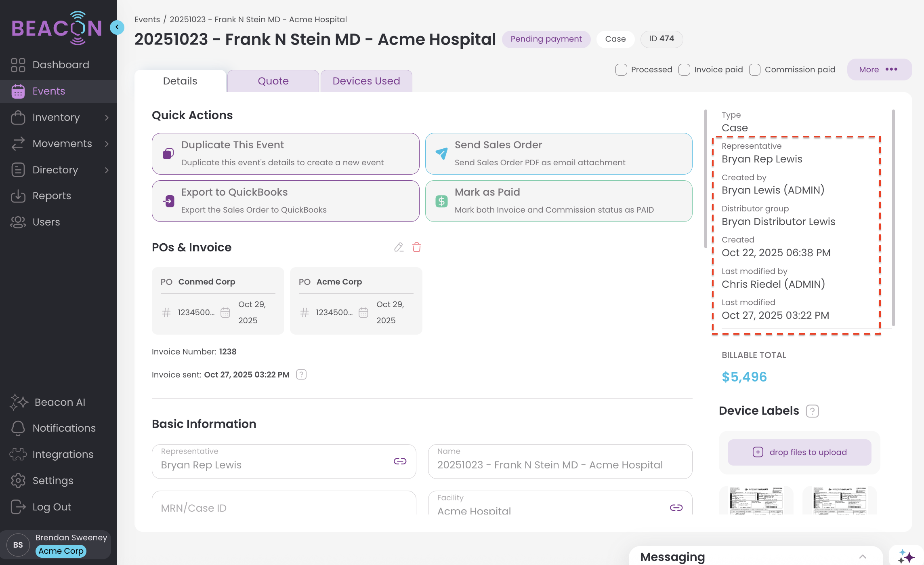Screen dimensions: 924x565
Task: Click the Conmed Corp PO calendar icon
Action: coord(225,312)
